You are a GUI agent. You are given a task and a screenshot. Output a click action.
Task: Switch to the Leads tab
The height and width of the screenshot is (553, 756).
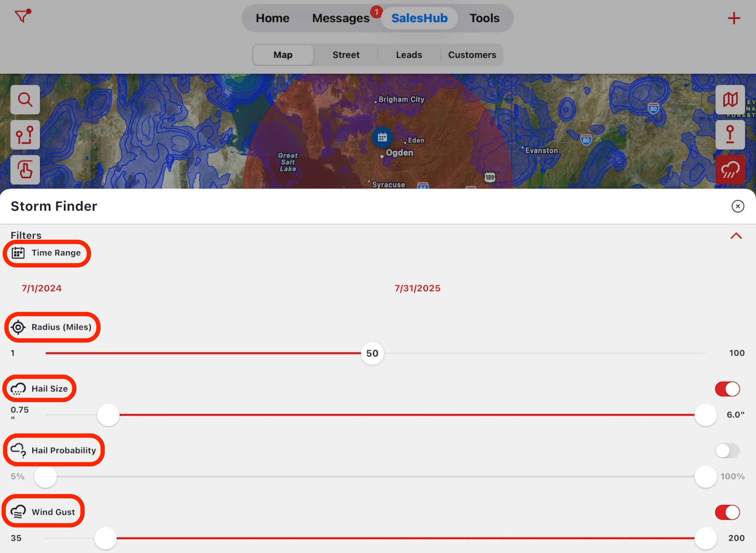(x=409, y=55)
